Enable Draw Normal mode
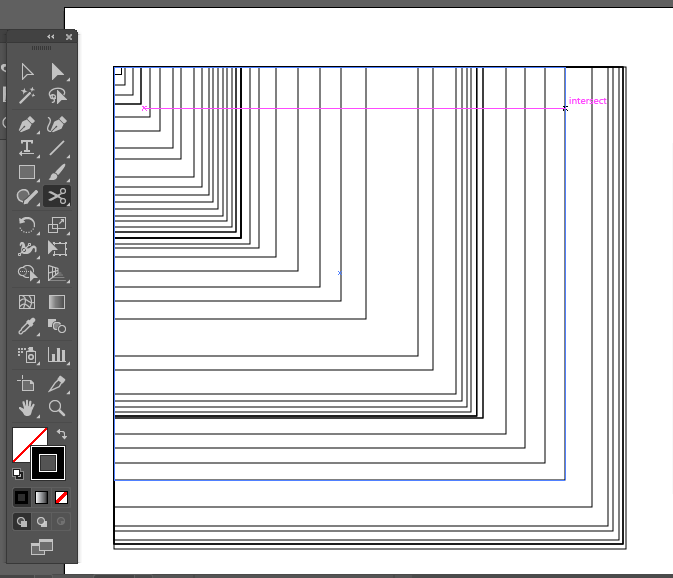Screen dimensions: 673x578 pyautogui.click(x=21, y=522)
